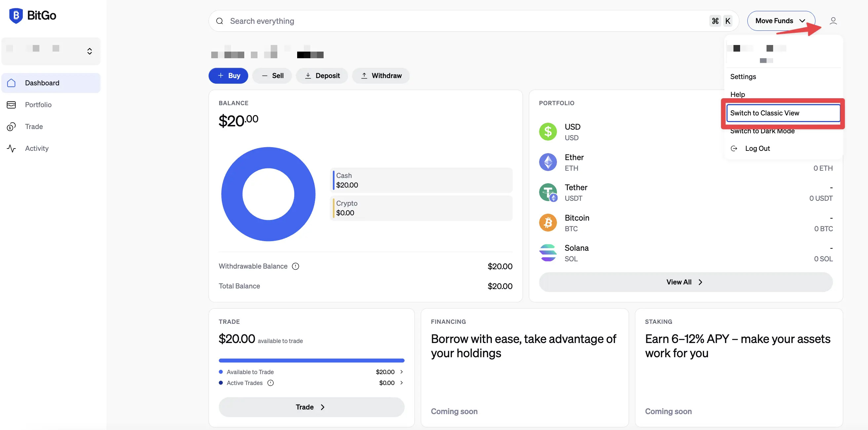Viewport: 868px width, 430px height.
Task: Click the Active Trades info icon
Action: tap(271, 383)
